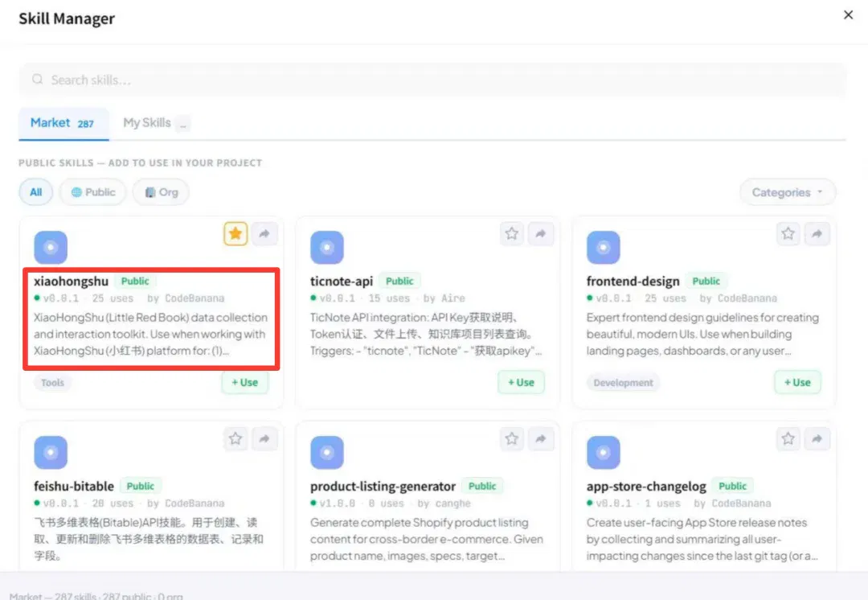Click the product-listing-generator logo icon
Screen dimensions: 868x600
click(x=326, y=452)
